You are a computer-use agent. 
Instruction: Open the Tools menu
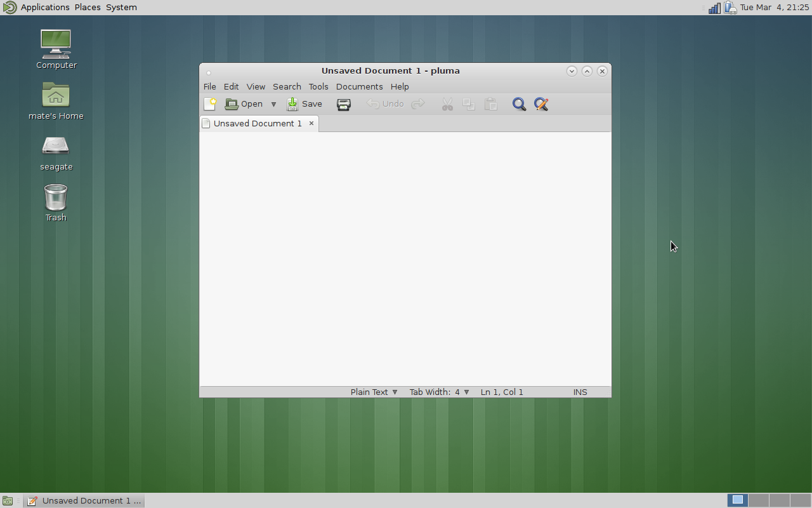click(x=318, y=86)
